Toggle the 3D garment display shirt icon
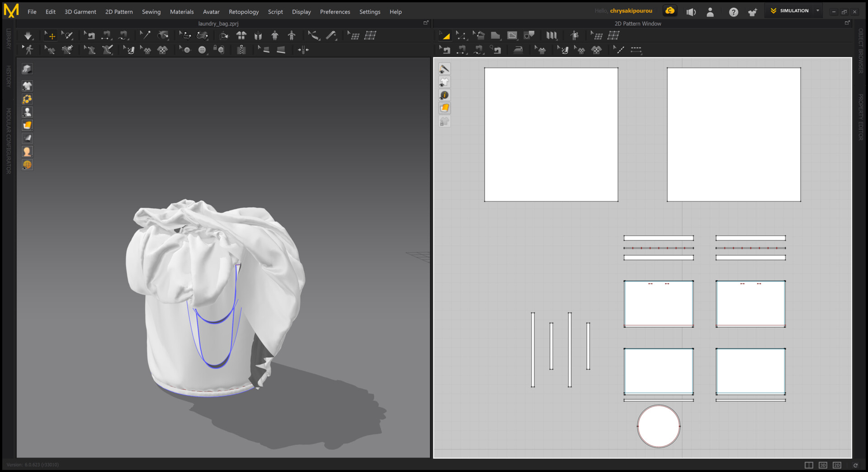The width and height of the screenshot is (868, 472). 27,86
